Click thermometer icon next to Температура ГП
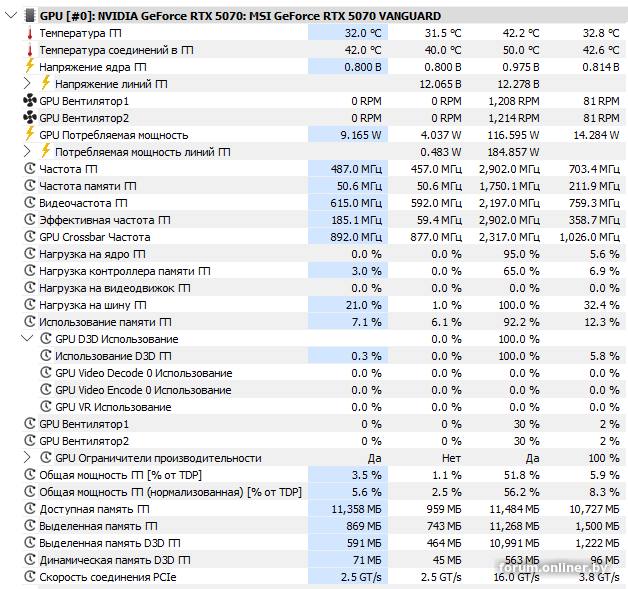 coord(30,33)
